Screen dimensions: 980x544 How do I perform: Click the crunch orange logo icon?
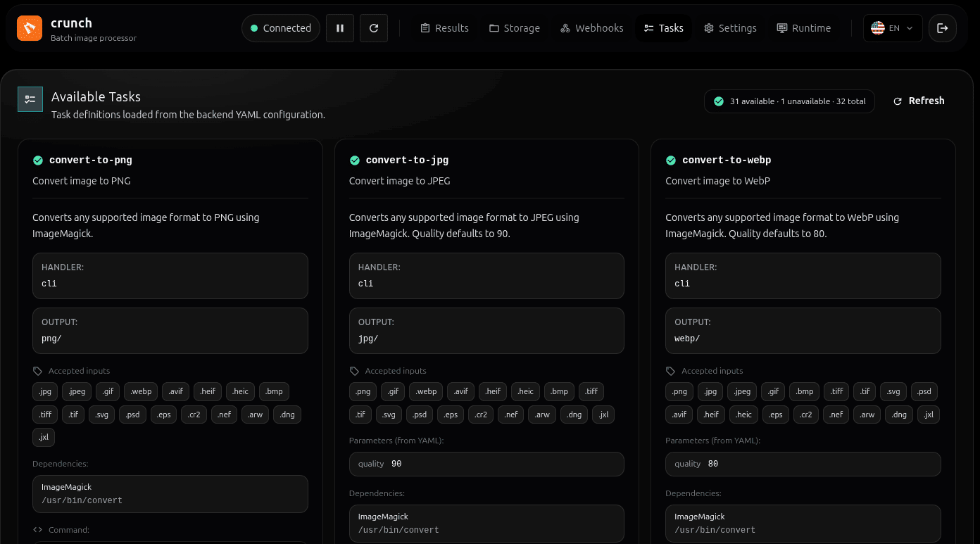pyautogui.click(x=30, y=28)
